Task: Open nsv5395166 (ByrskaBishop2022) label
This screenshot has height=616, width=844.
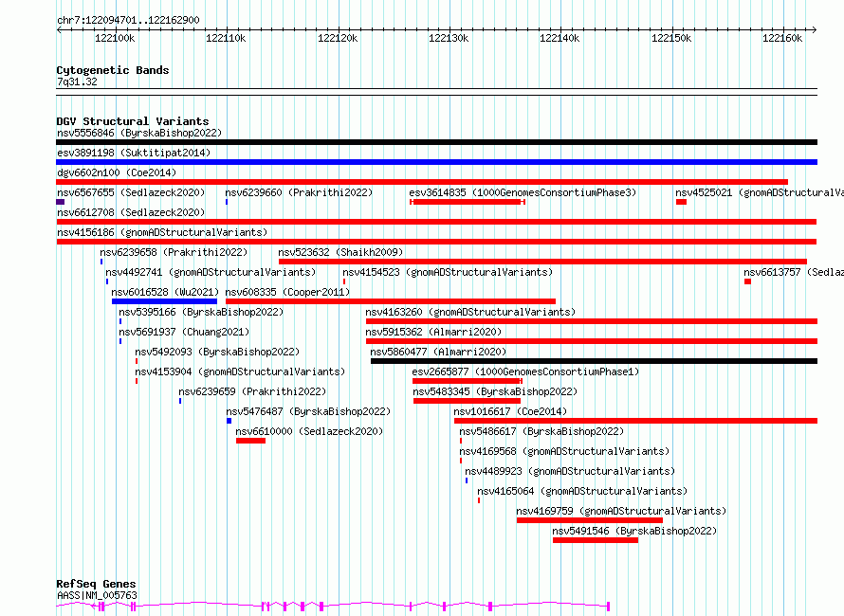Action: click(201, 312)
